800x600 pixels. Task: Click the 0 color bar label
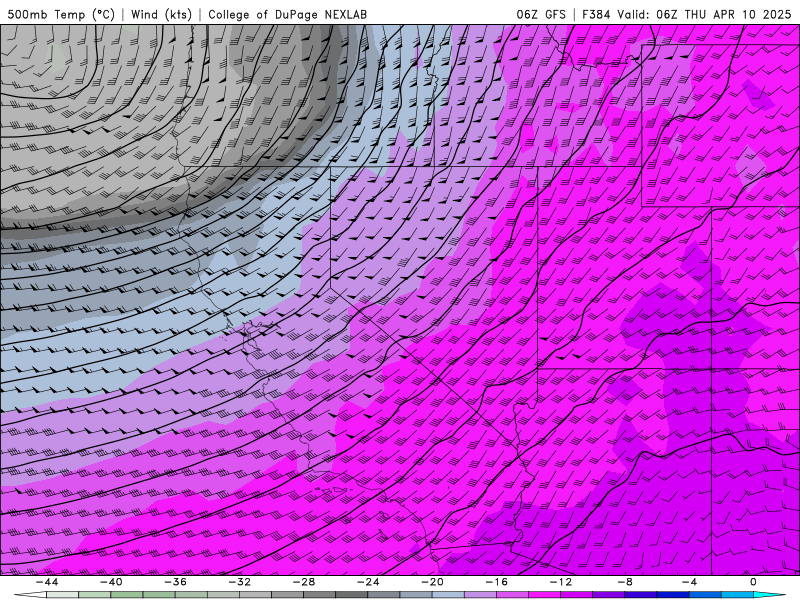754,582
